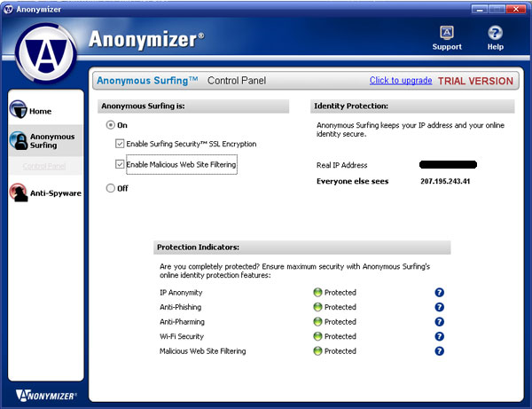Open the Help question mark icon
Viewport: 532px width, 409px height.
pos(495,33)
